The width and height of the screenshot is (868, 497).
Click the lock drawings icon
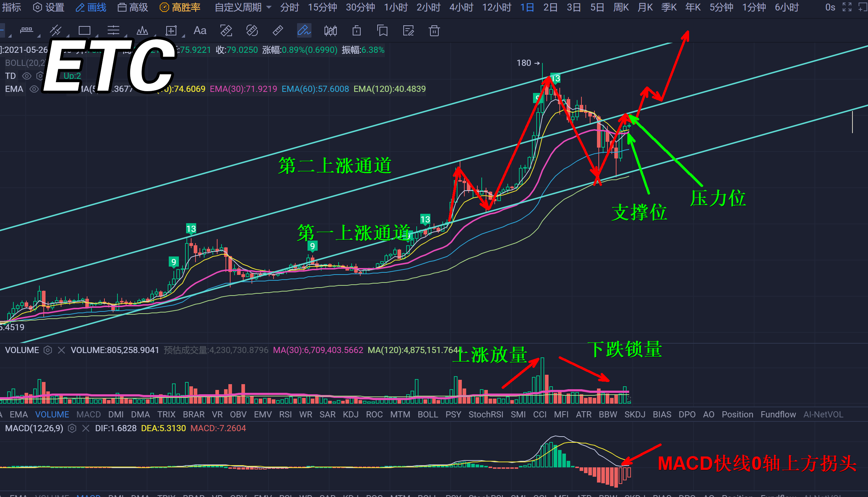[x=357, y=30]
